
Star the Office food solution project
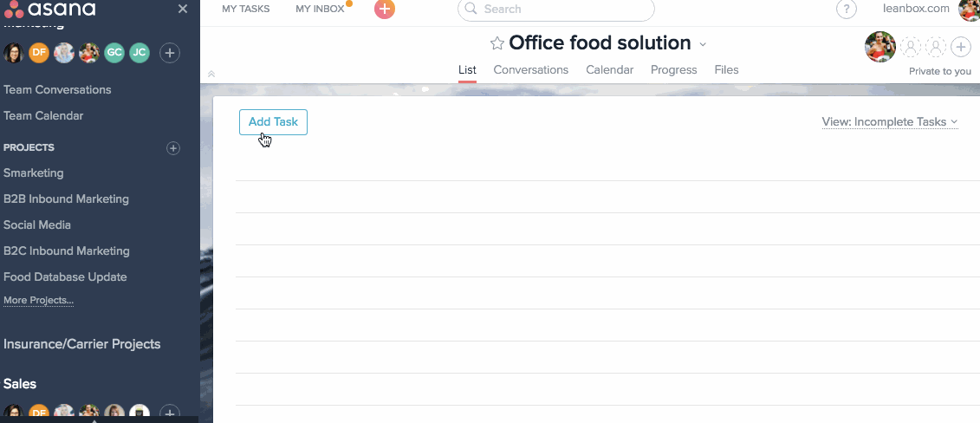(x=496, y=43)
